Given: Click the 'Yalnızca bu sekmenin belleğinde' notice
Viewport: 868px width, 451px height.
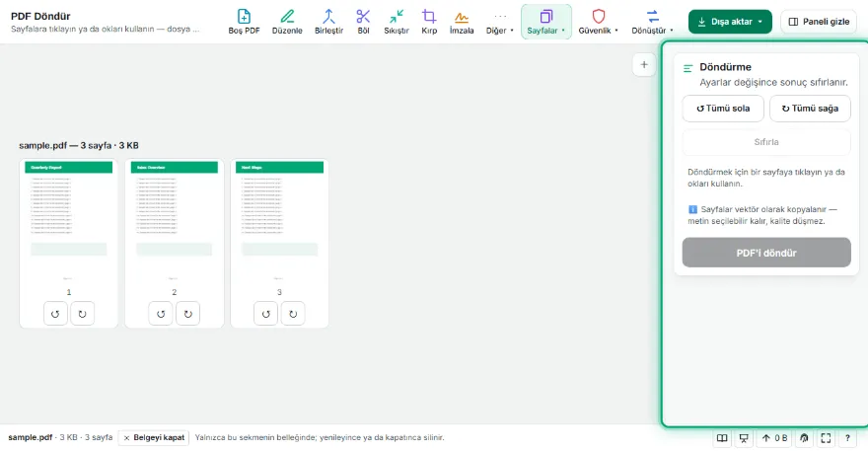Looking at the screenshot, I should [320, 438].
